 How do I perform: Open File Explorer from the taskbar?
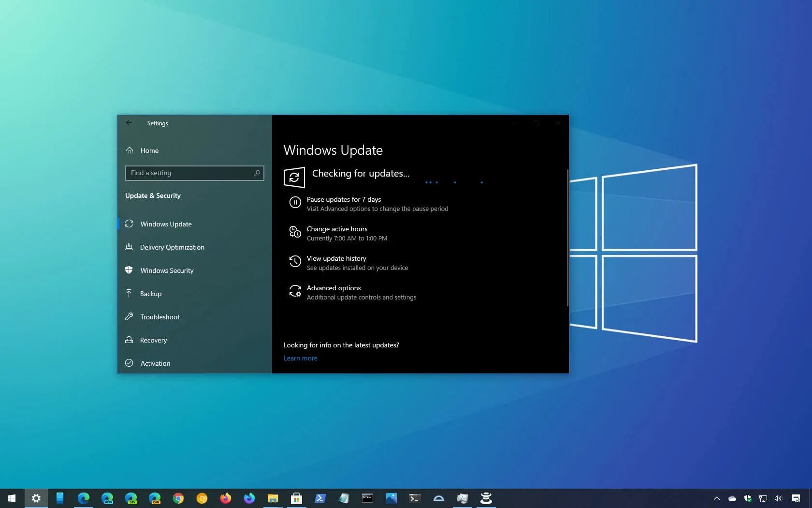click(x=273, y=498)
